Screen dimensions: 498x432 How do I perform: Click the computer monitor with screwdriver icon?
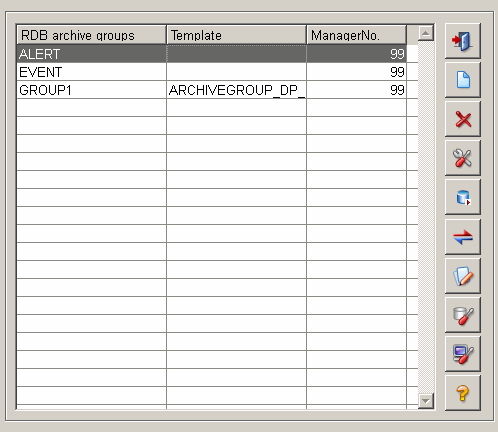[463, 354]
